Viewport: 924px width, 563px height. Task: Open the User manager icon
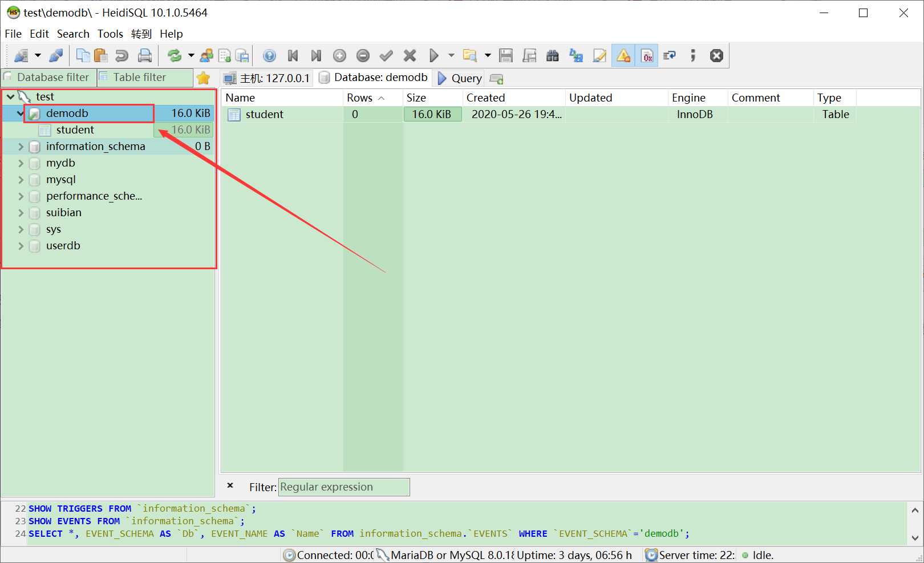206,55
